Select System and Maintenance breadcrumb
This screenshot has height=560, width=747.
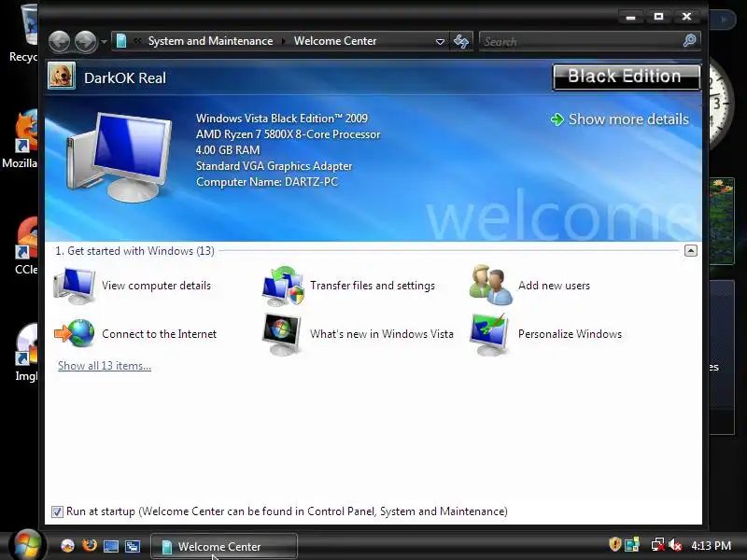tap(211, 41)
